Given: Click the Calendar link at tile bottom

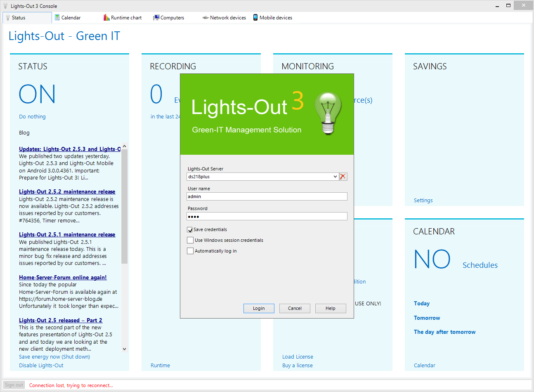Looking at the screenshot, I should click(x=425, y=366).
